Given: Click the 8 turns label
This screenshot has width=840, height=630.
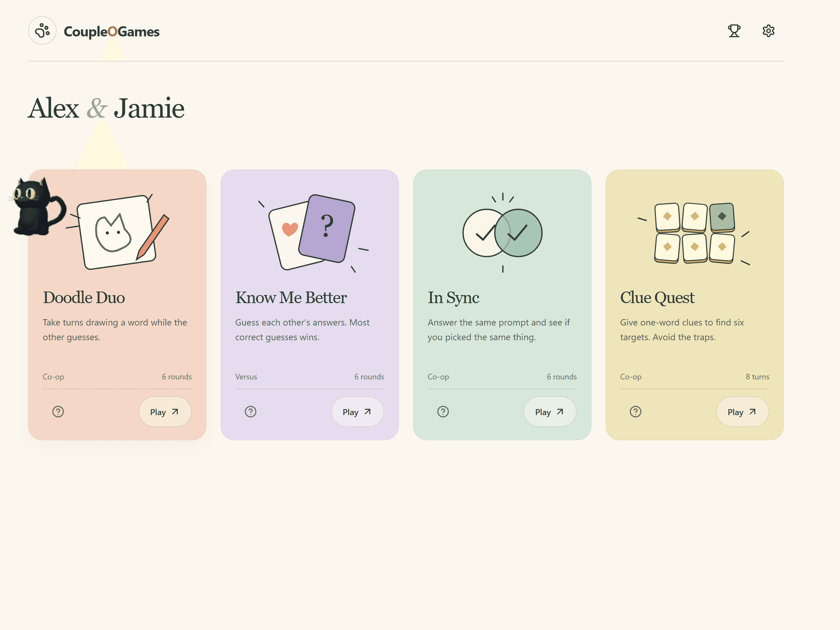Looking at the screenshot, I should pyautogui.click(x=757, y=377).
